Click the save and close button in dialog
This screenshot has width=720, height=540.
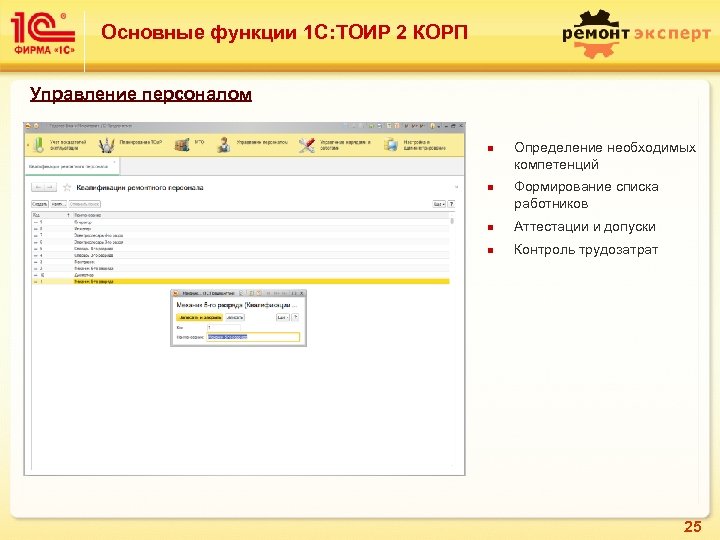click(x=199, y=317)
